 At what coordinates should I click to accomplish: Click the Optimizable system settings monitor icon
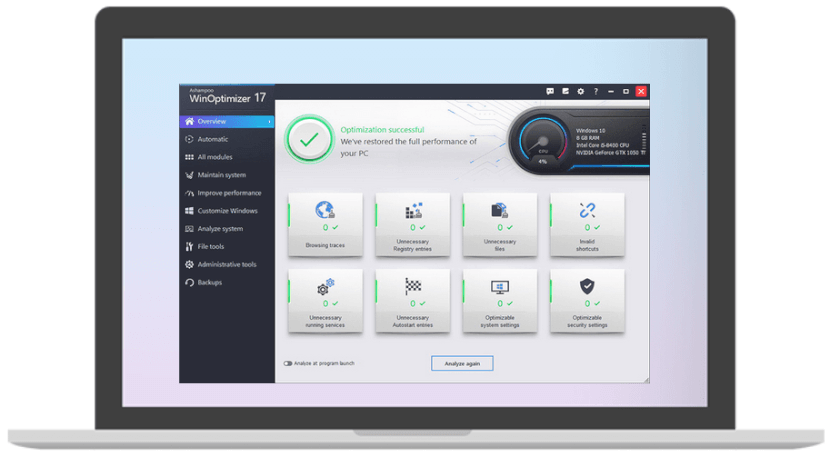click(x=500, y=287)
